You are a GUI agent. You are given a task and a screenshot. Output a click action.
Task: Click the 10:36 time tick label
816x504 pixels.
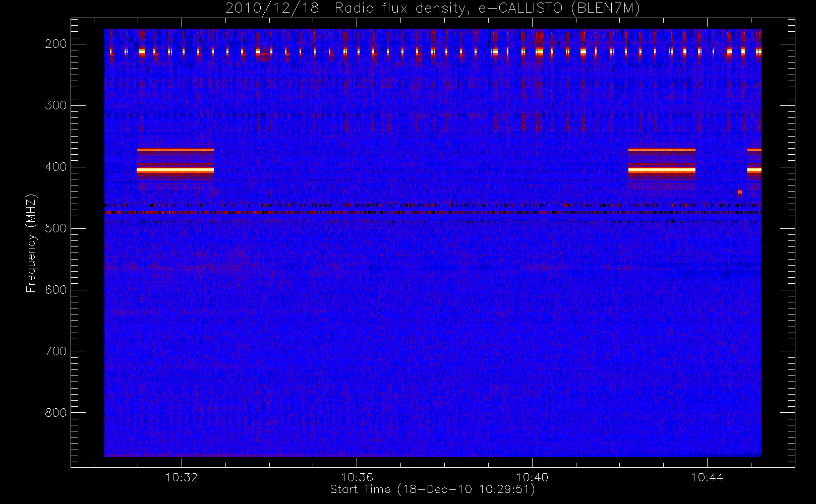(x=357, y=477)
